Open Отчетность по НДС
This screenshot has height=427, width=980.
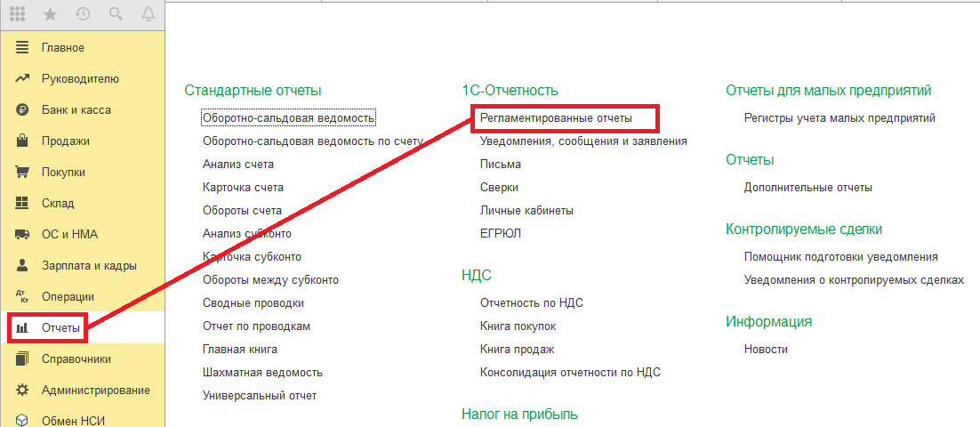pos(532,303)
